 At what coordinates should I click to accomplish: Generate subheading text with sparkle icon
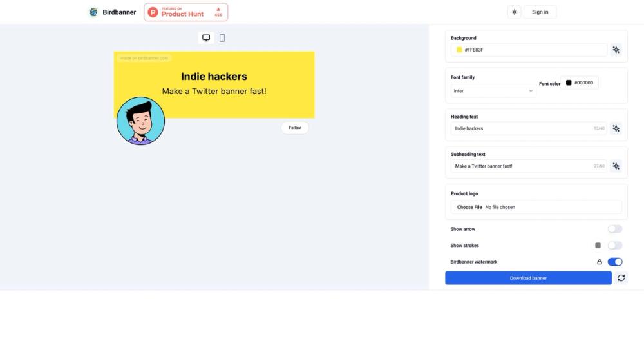click(x=616, y=166)
